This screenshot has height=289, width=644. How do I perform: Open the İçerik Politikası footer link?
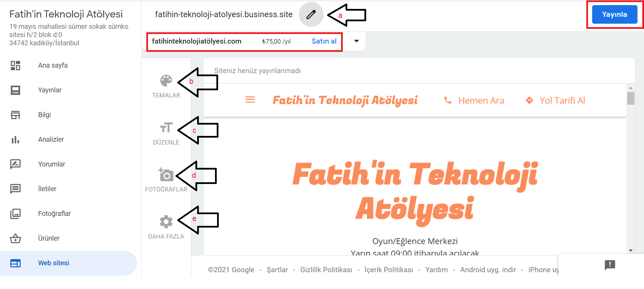tap(389, 270)
